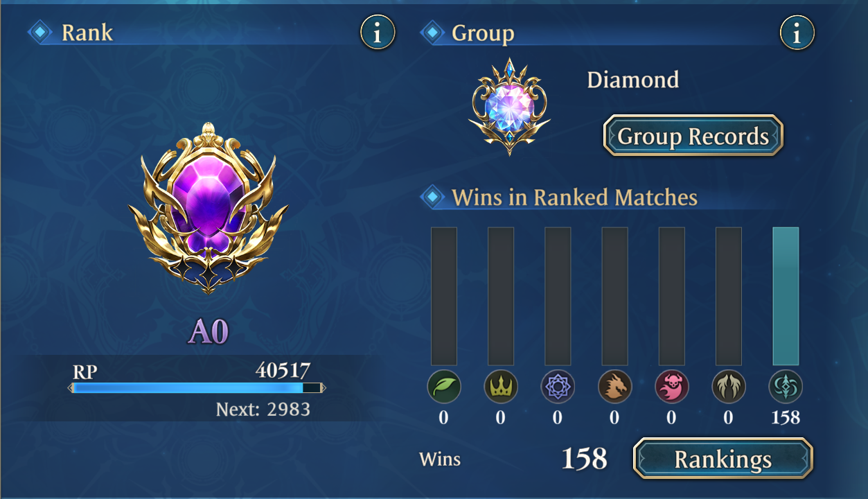
Task: Select the purple rune circle class icon
Action: point(558,387)
